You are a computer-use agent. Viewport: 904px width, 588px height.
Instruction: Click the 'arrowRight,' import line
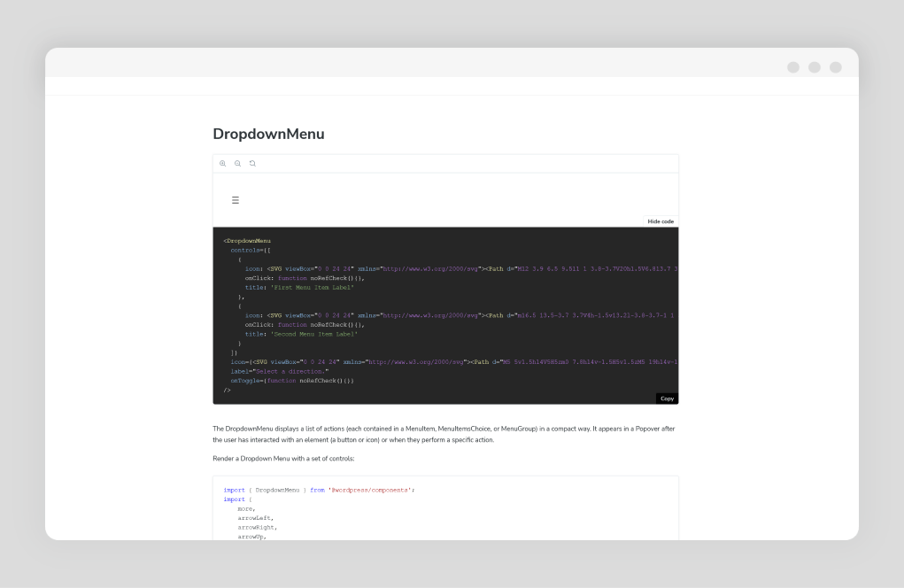pyautogui.click(x=257, y=528)
